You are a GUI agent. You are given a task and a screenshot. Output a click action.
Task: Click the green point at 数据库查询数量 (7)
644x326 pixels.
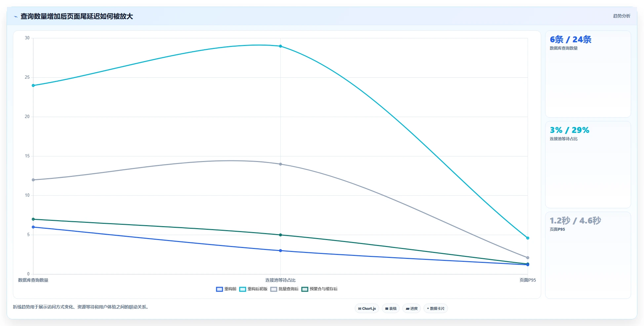[x=33, y=219]
